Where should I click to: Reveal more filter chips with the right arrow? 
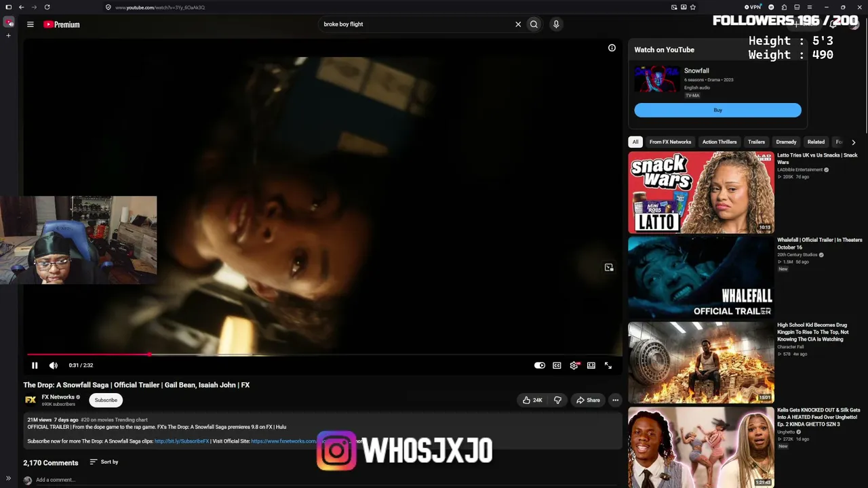point(853,142)
